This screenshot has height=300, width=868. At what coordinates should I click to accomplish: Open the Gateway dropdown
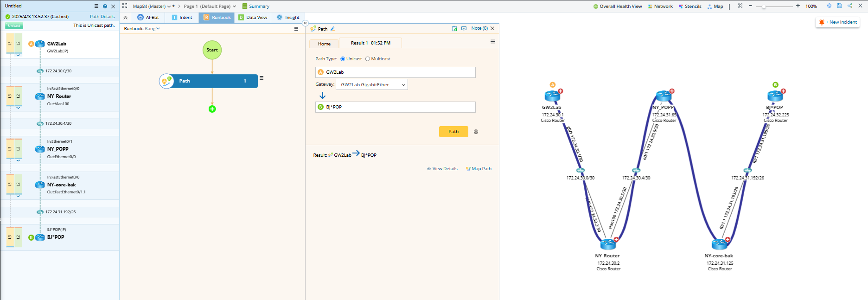371,84
